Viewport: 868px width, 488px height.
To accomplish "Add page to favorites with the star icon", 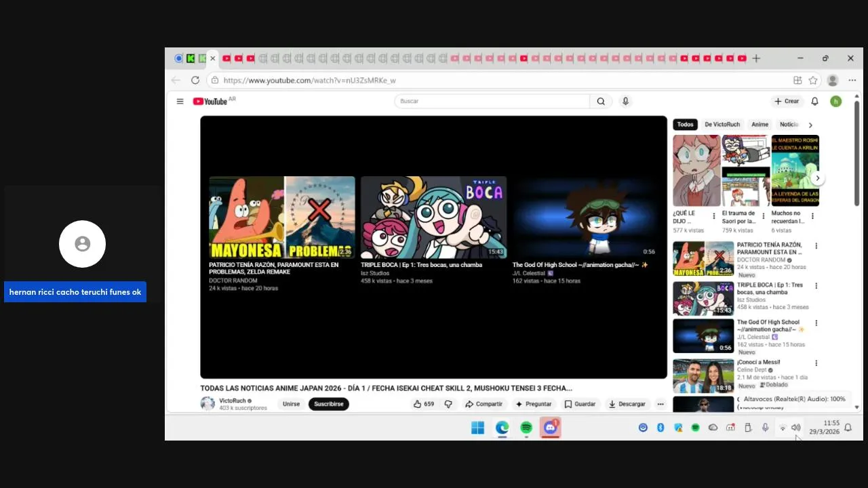I will click(813, 80).
